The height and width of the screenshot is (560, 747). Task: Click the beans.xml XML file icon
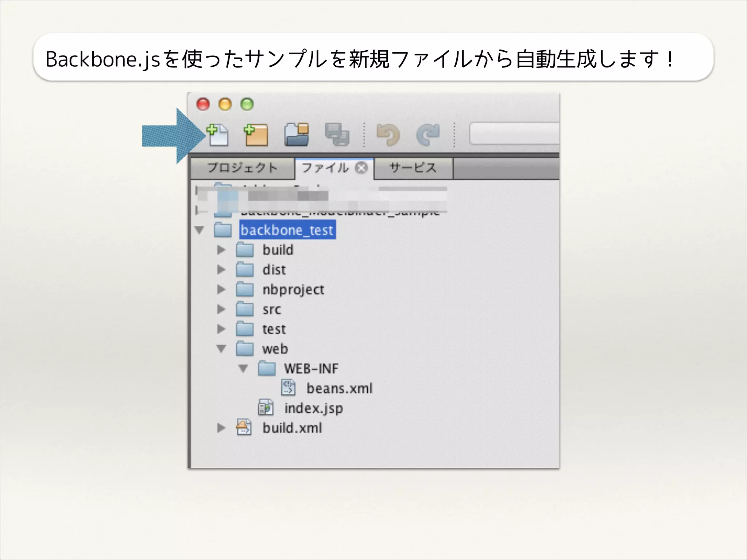(x=289, y=388)
